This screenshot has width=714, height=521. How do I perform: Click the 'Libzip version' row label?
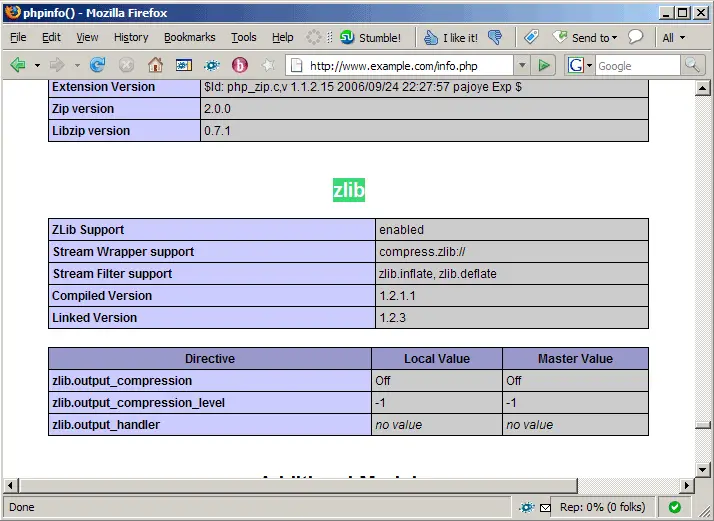pos(91,131)
